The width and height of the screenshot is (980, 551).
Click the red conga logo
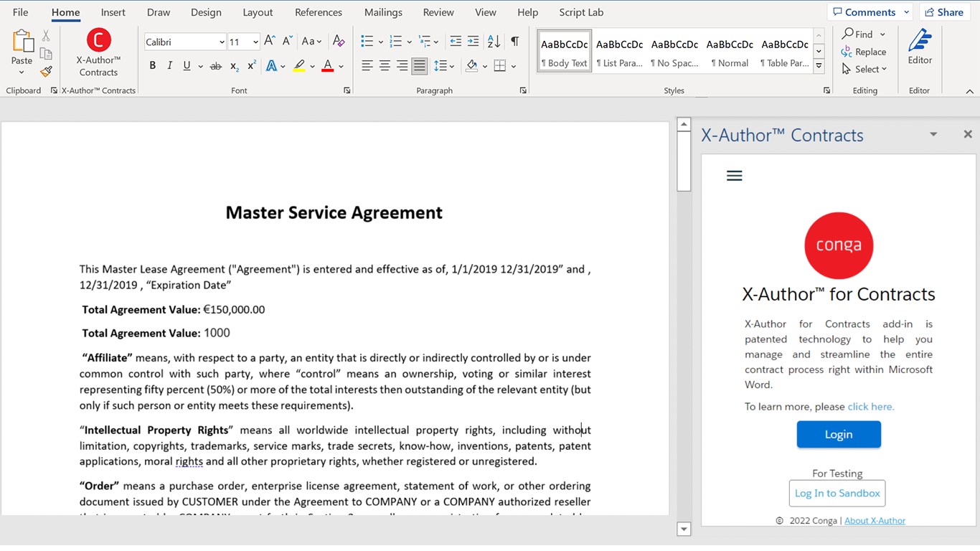pyautogui.click(x=839, y=245)
